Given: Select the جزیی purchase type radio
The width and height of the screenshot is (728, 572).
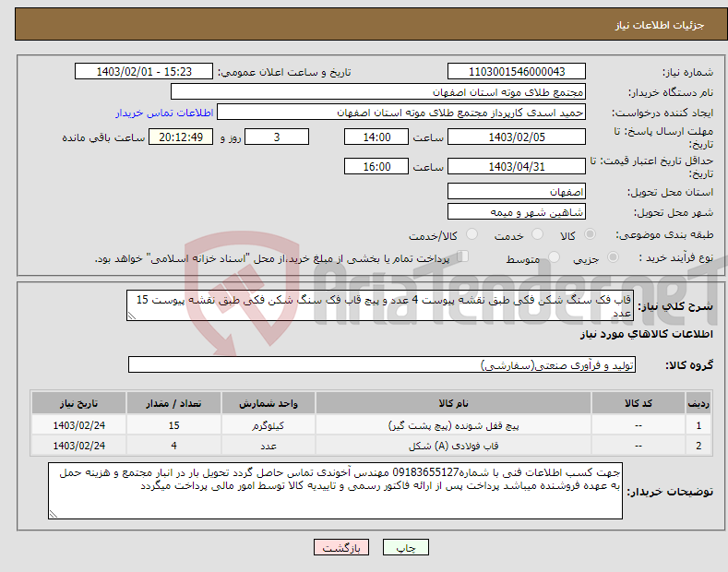Looking at the screenshot, I should click(x=613, y=257).
